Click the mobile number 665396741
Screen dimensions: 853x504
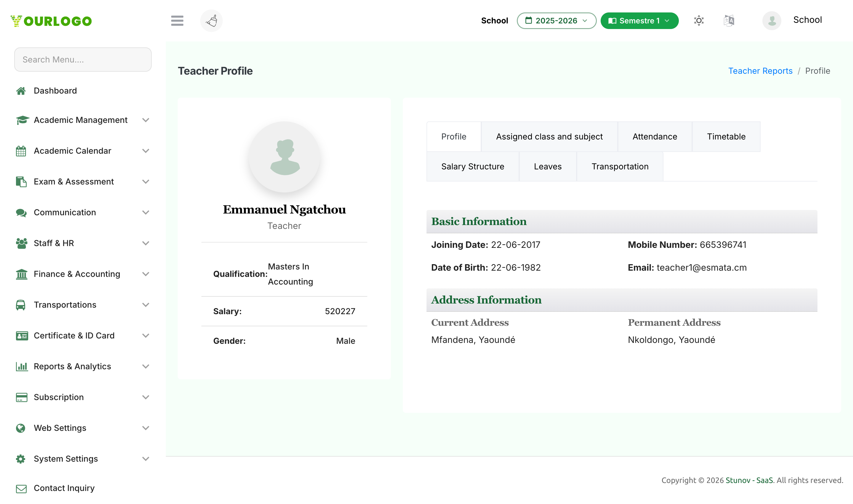[723, 245]
